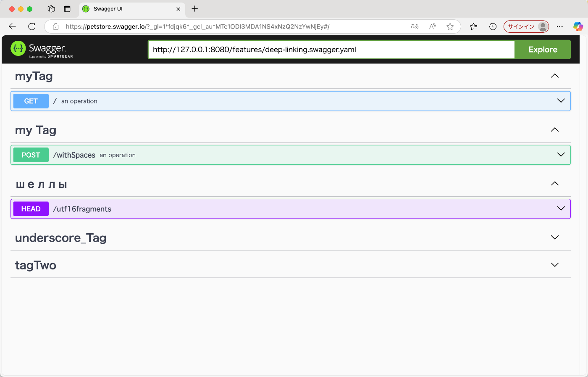The image size is (588, 377).
Task: View site information lock icon
Action: coord(56,26)
